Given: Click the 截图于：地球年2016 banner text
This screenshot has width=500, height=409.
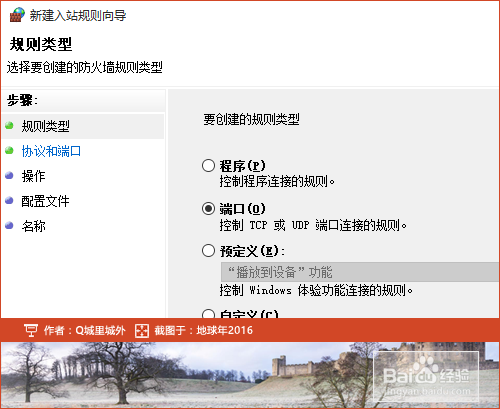Looking at the screenshot, I should tap(203, 330).
